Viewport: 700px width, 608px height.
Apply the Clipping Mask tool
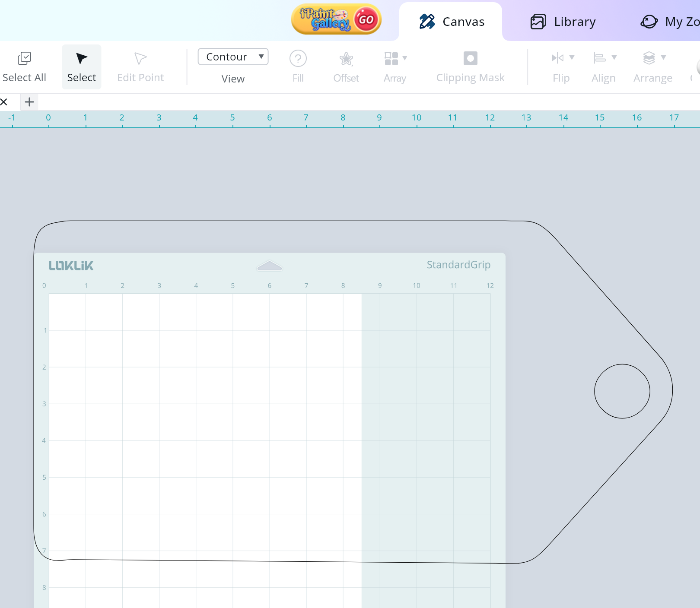(470, 58)
